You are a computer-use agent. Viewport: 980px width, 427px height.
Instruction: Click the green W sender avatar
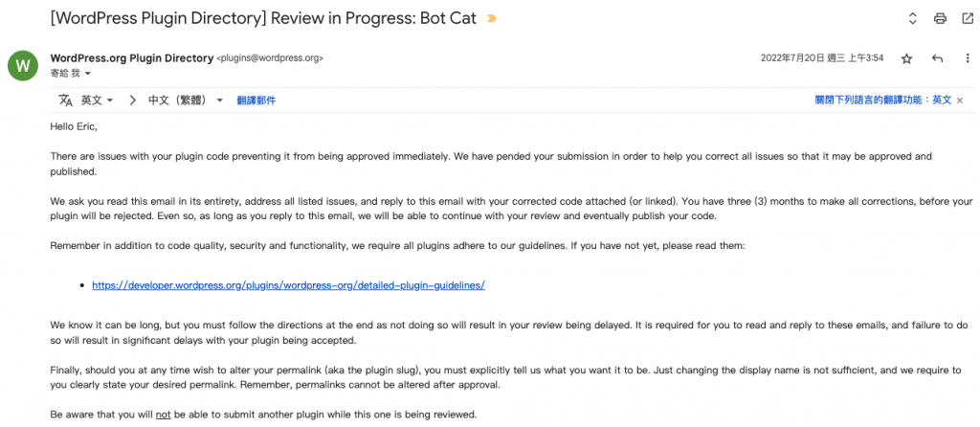[x=23, y=65]
